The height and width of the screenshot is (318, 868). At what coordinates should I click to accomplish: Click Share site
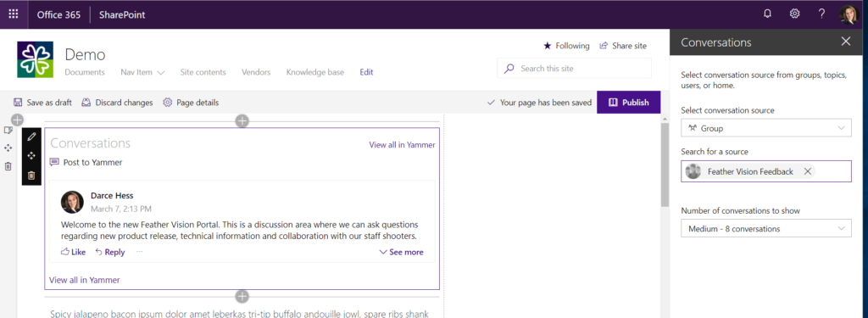click(623, 46)
